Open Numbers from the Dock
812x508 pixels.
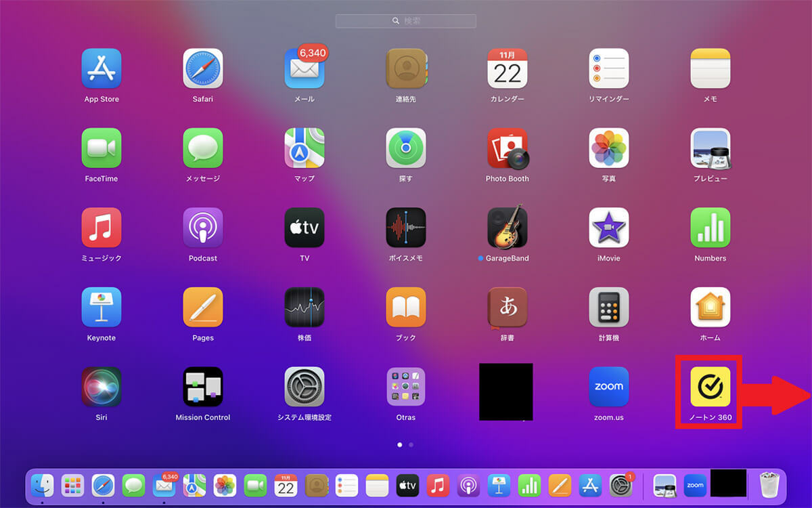coord(529,485)
